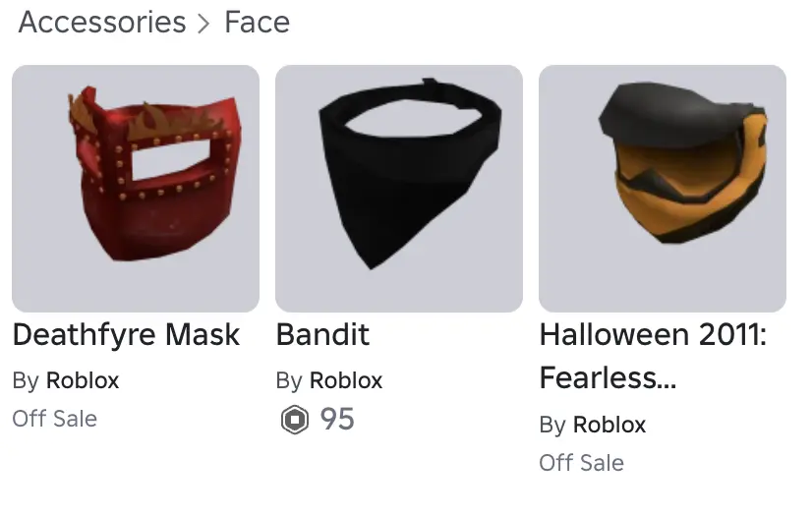
Task: Select Off Sale status under Halloween 2011 item
Action: (x=582, y=463)
